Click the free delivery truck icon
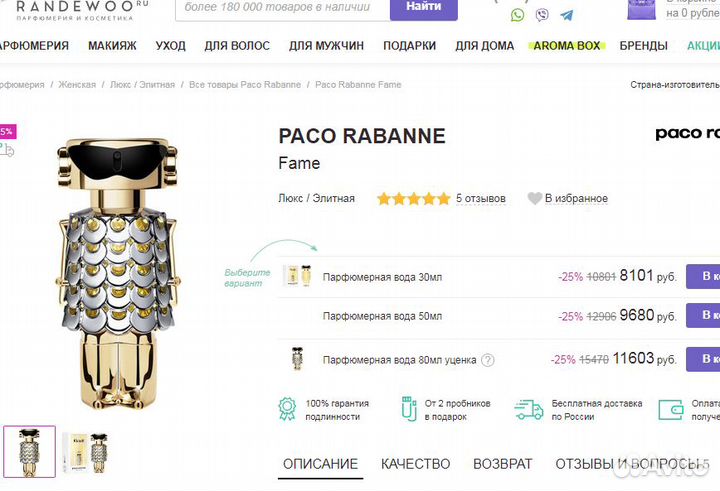The width and height of the screenshot is (720, 491). coord(529,410)
